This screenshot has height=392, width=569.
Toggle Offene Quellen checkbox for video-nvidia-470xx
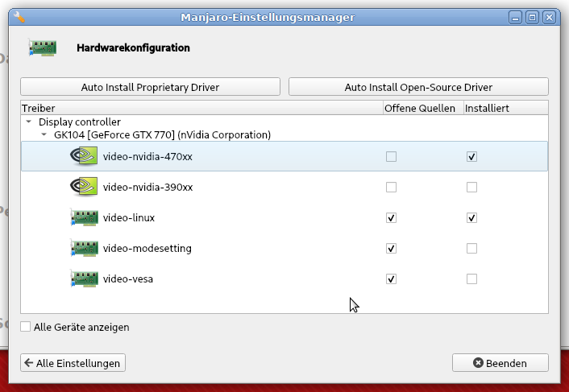pos(391,156)
